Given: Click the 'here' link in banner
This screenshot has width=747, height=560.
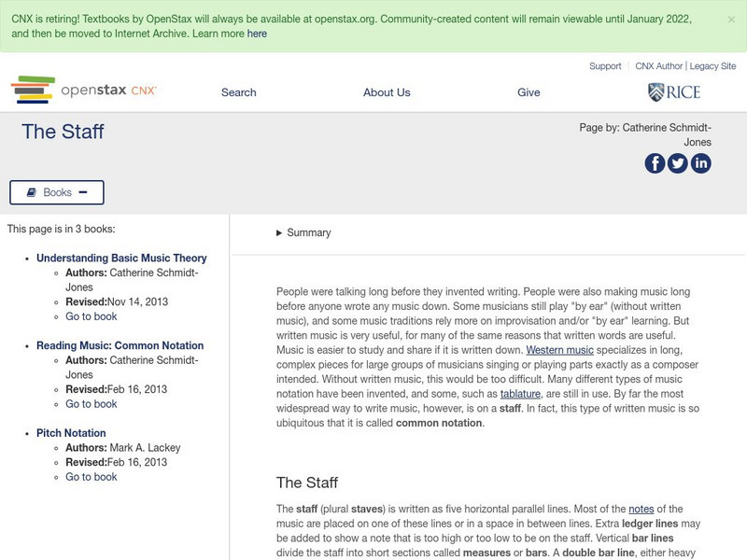Looking at the screenshot, I should (257, 34).
